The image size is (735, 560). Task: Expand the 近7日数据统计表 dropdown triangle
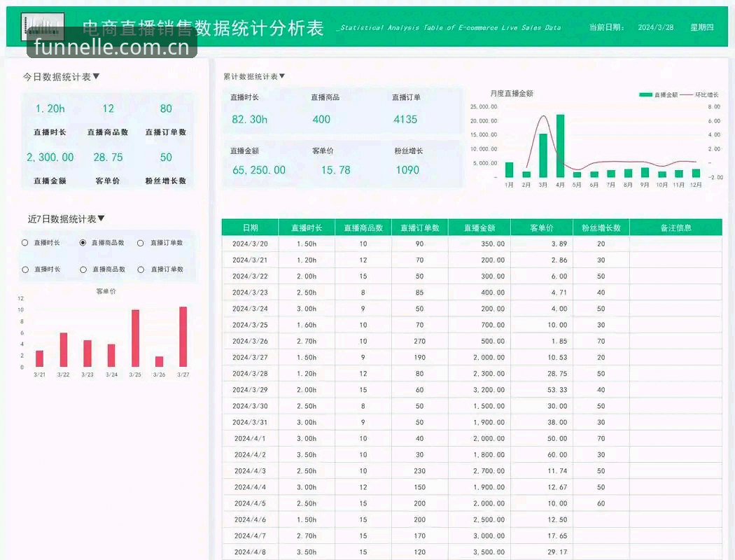(x=101, y=218)
